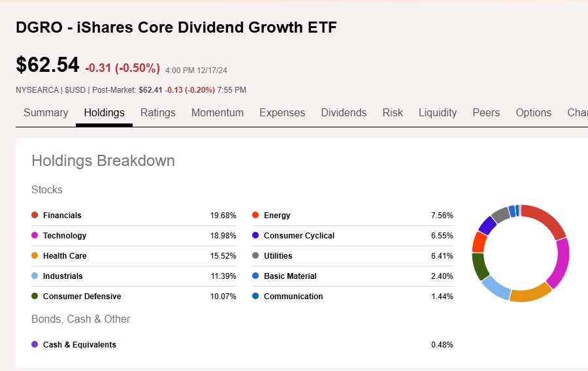Click the purple Cash & Equivalents dot
The height and width of the screenshot is (371, 588).
click(x=35, y=344)
